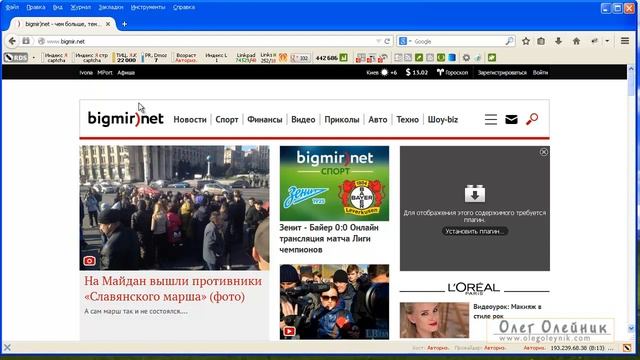This screenshot has height=360, width=640.
Task: Open the Вид menu
Action: click(58, 7)
